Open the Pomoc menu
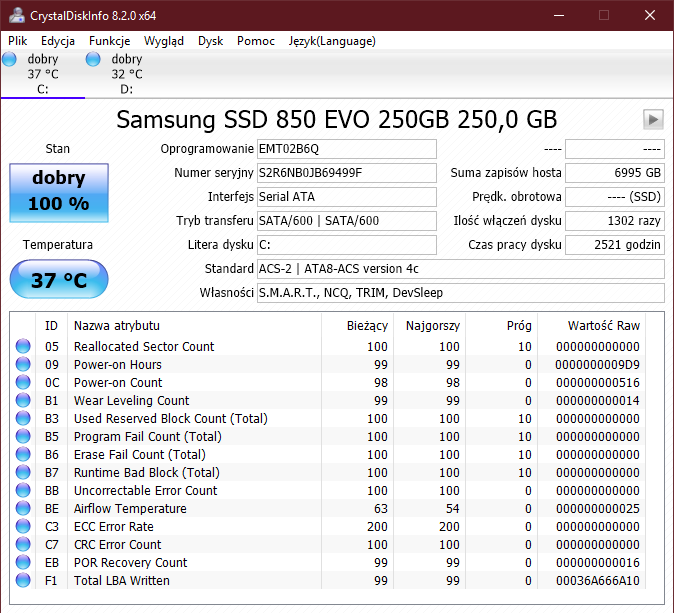 coord(256,41)
